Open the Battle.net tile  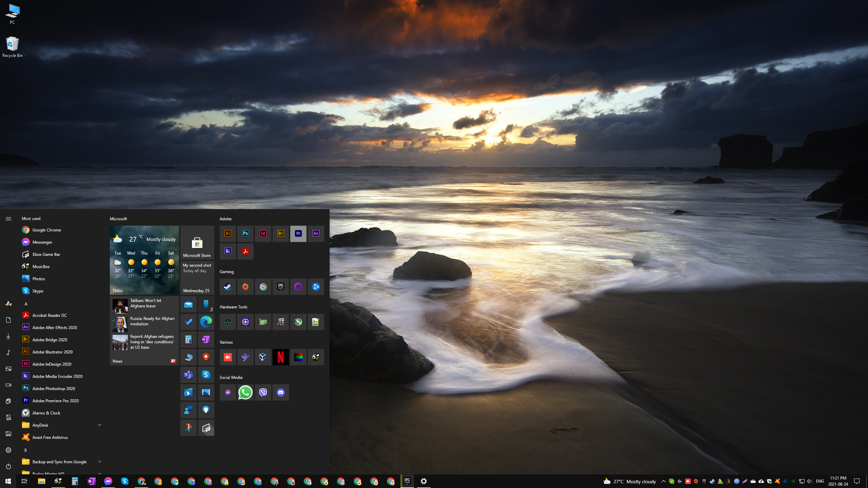coord(316,287)
